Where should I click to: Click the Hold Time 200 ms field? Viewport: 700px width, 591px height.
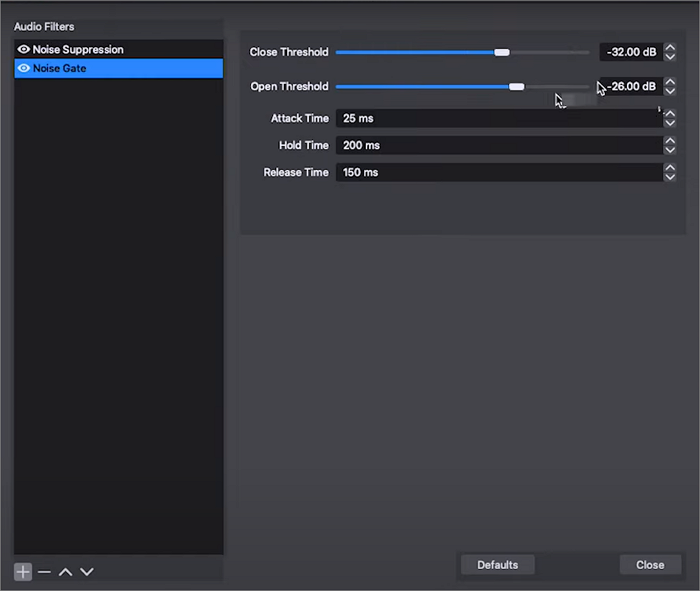click(x=497, y=145)
